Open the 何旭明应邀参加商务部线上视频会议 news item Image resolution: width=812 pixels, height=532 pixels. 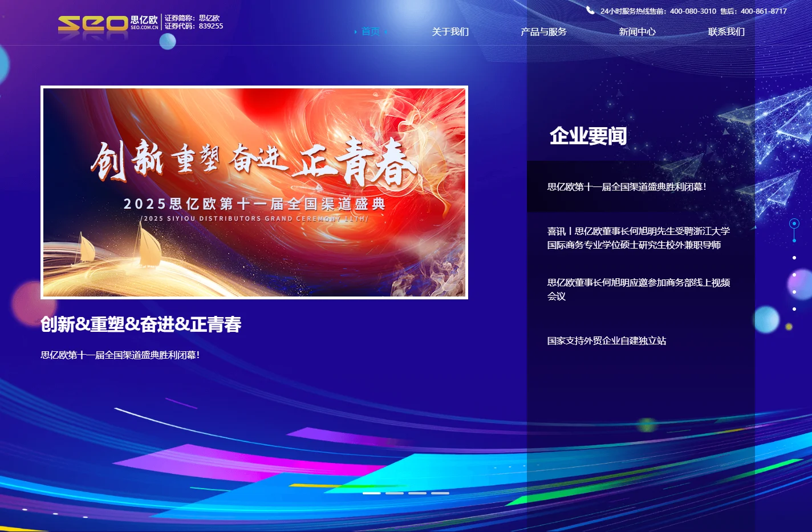point(639,289)
